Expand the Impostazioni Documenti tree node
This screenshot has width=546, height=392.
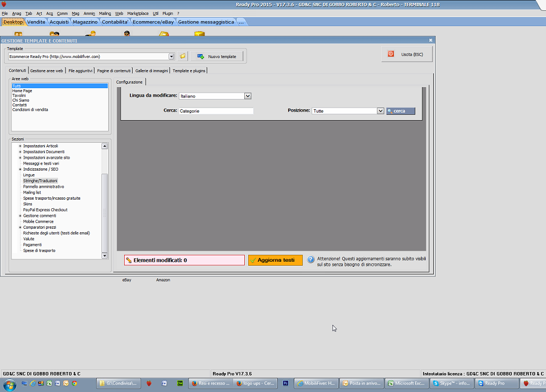20,152
